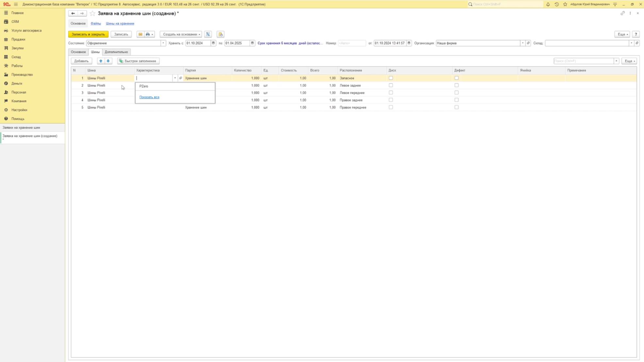The width and height of the screenshot is (644, 362).
Task: Check Дефект checkbox in row 2
Action: pos(456,85)
